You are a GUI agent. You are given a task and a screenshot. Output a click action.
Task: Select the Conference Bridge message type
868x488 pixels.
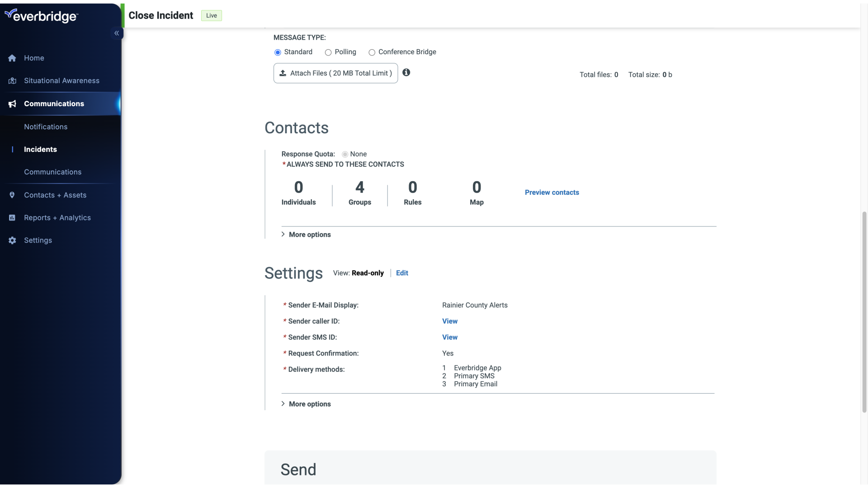[x=372, y=52]
